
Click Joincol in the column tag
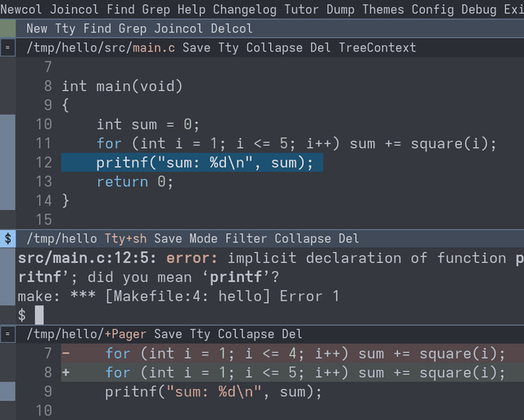point(178,29)
